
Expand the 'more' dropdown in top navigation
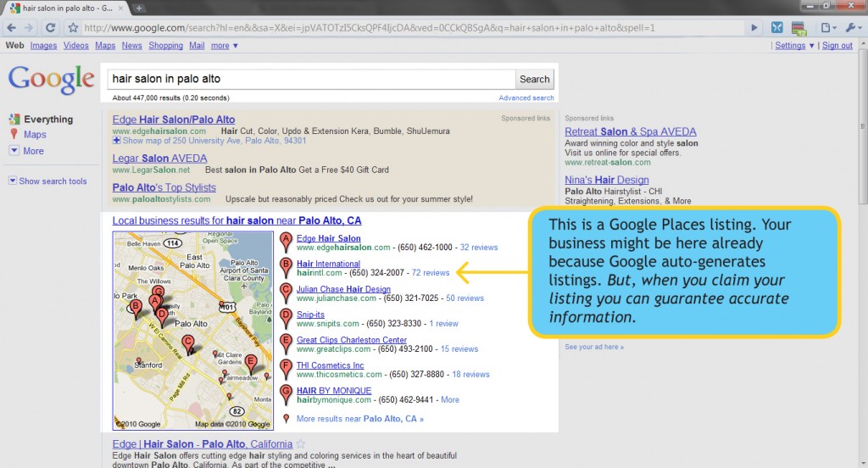tap(224, 46)
